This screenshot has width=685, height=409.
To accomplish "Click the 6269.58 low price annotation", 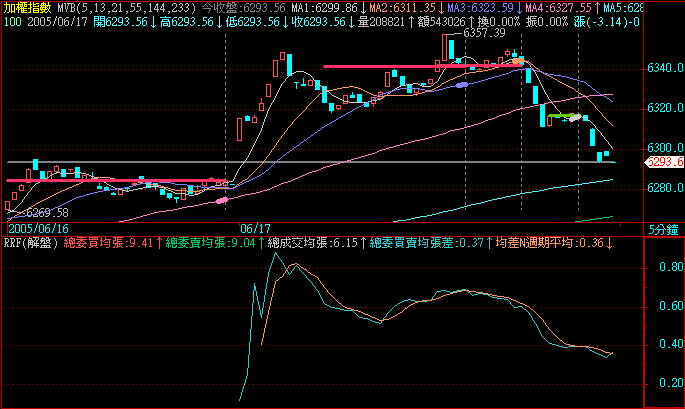I will point(47,213).
